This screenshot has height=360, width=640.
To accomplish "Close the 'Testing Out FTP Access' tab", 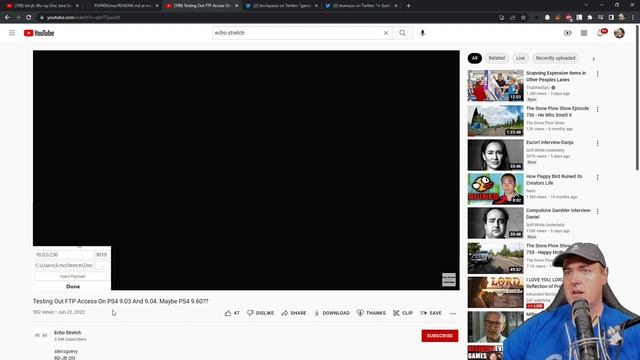I will [x=236, y=6].
